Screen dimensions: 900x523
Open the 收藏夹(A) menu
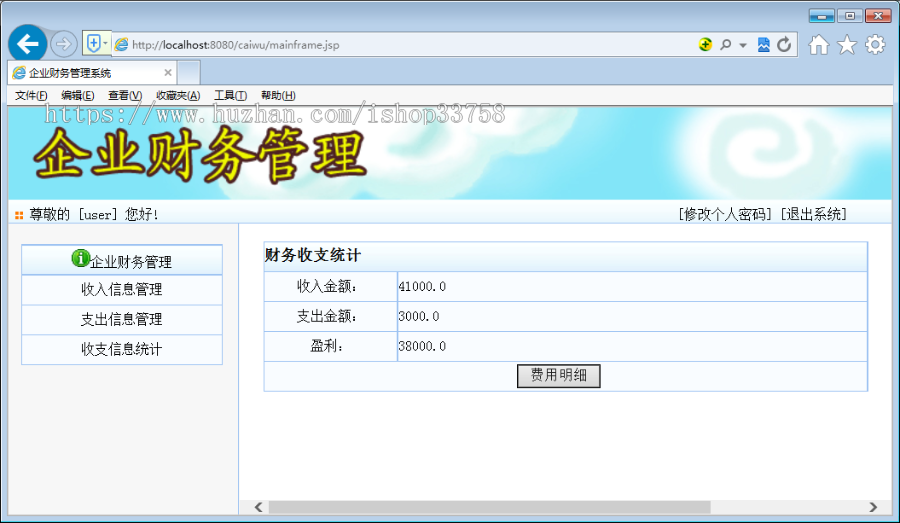pos(178,95)
